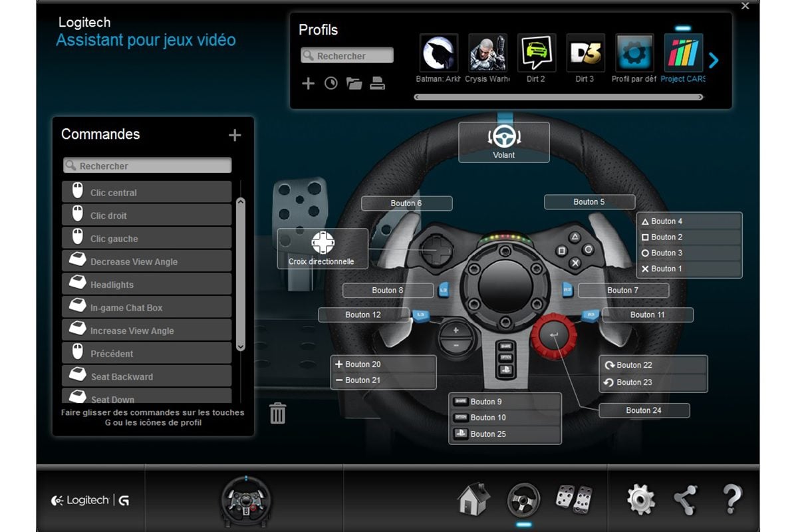798x532 pixels.
Task: Select the Croix directionnelle control
Action: coord(322,249)
